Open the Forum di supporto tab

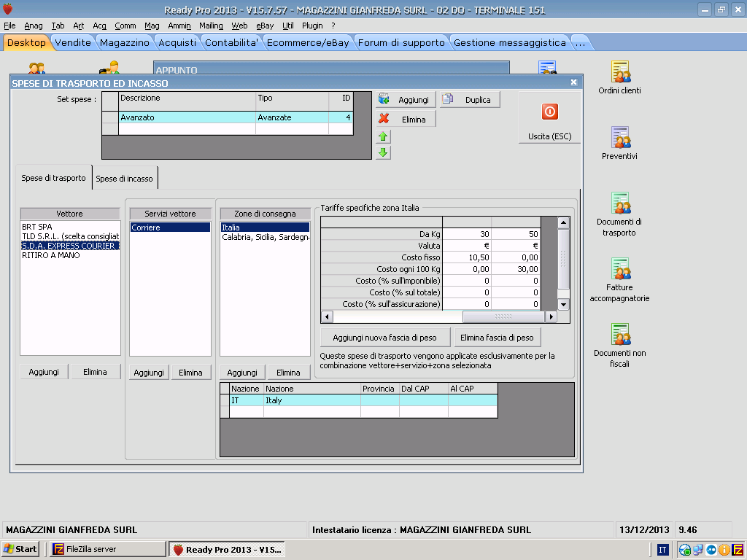tap(401, 43)
